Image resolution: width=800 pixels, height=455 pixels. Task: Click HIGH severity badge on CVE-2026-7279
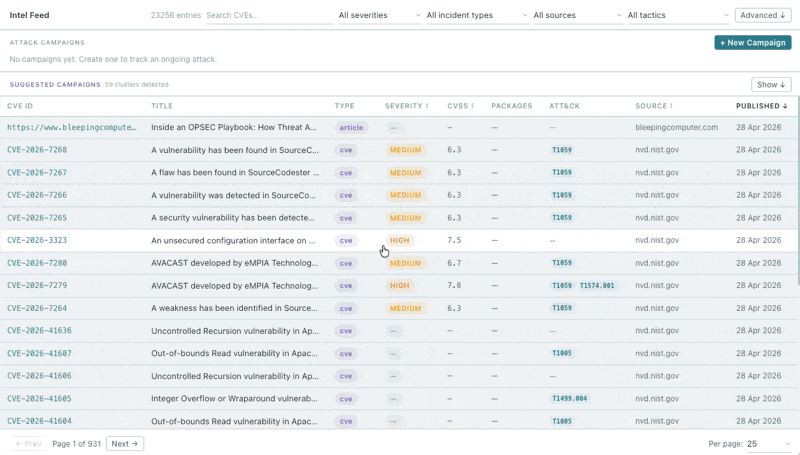(399, 286)
